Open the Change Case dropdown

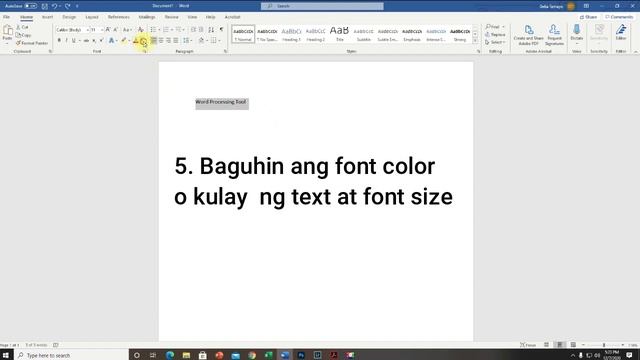(127, 30)
